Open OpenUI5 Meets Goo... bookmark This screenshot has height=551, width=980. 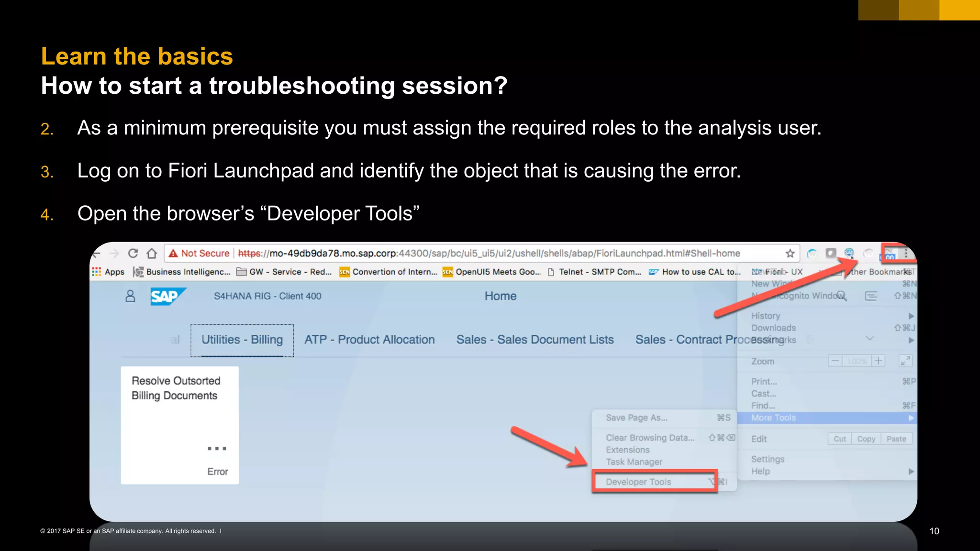492,272
